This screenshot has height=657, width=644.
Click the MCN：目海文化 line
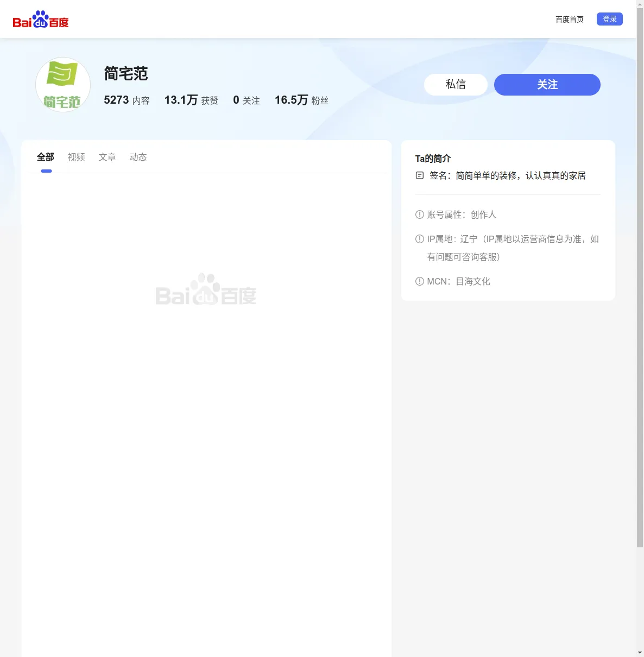459,281
